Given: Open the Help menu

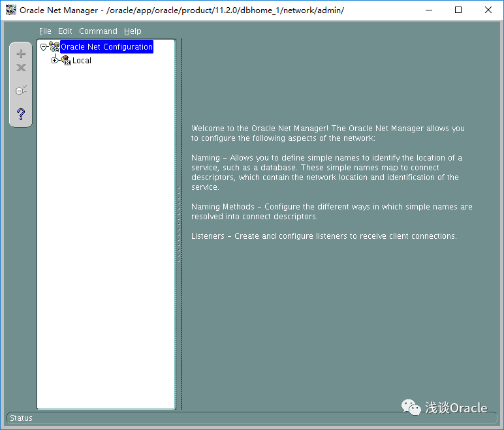Looking at the screenshot, I should click(133, 31).
